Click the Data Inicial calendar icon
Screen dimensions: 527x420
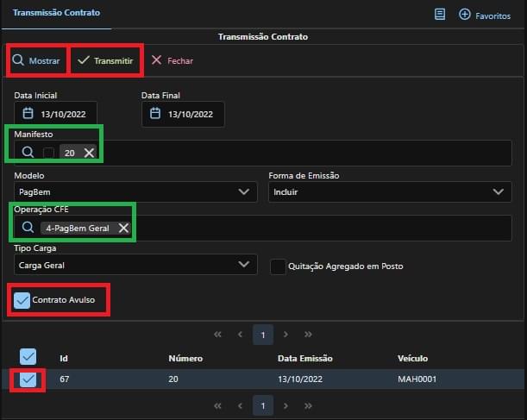28,114
